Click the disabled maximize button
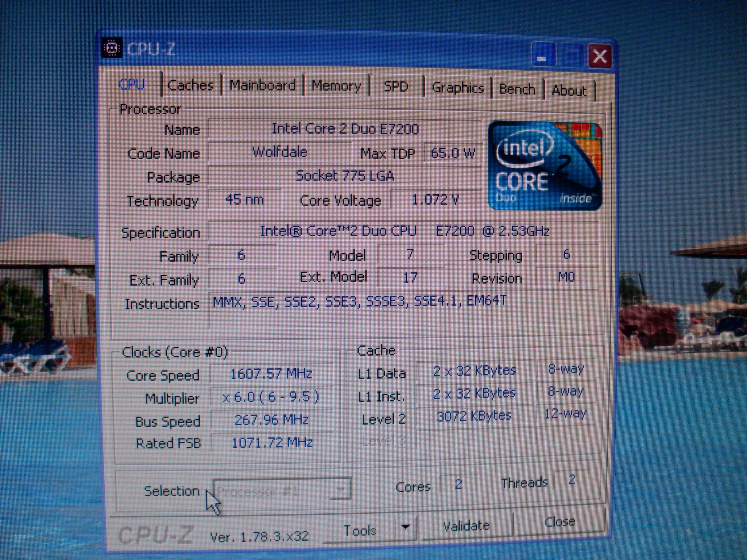747x560 pixels. 572,56
